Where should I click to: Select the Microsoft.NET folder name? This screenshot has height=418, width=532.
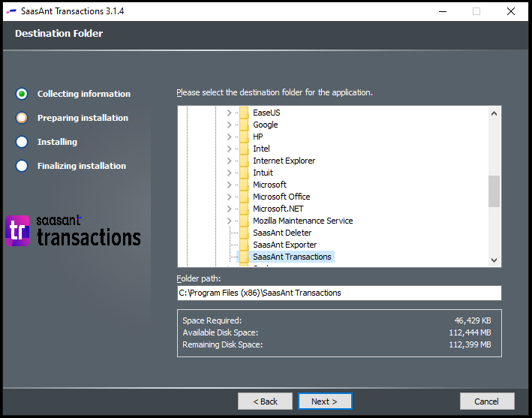[x=278, y=209]
